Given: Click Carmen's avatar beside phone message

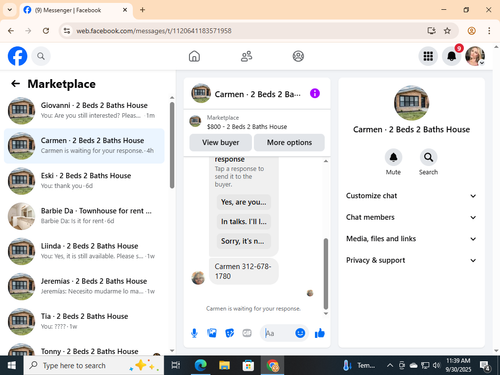Looking at the screenshot, I should click(198, 277).
